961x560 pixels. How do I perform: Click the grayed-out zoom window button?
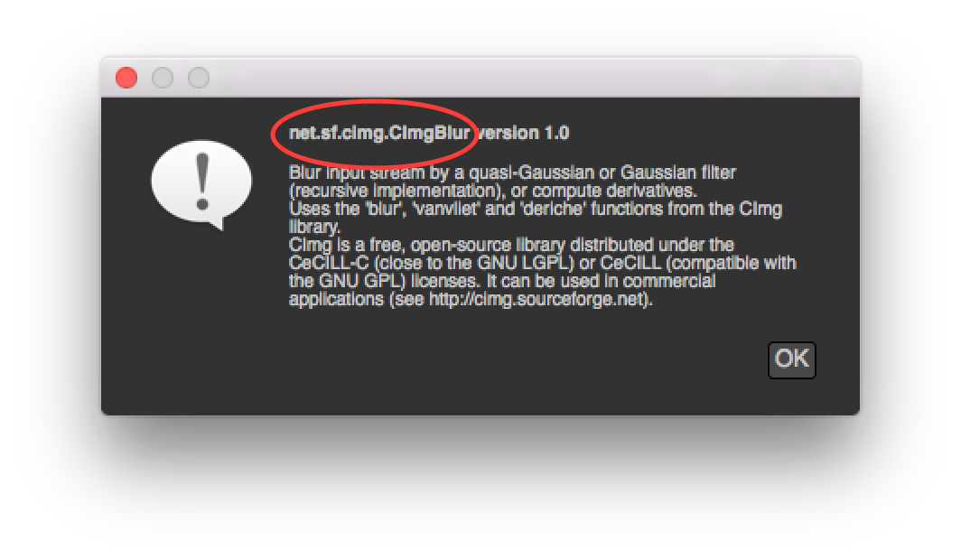199,78
